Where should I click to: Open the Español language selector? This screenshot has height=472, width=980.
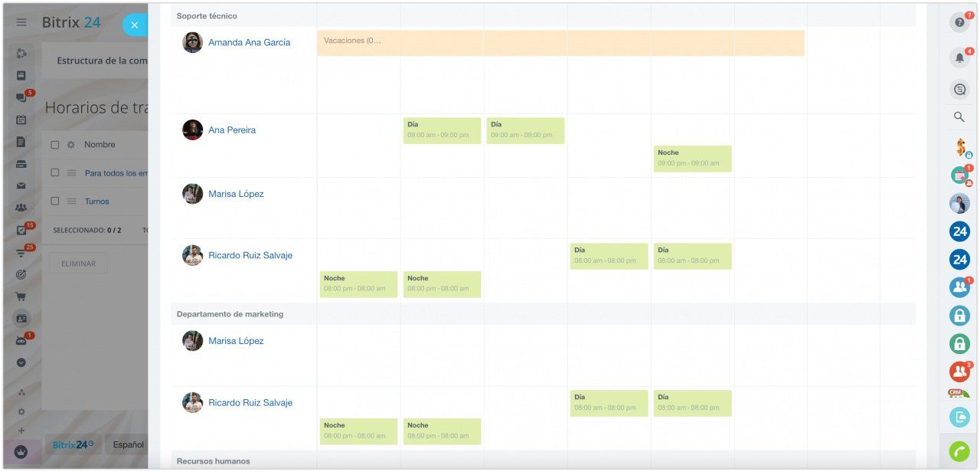pyautogui.click(x=128, y=444)
